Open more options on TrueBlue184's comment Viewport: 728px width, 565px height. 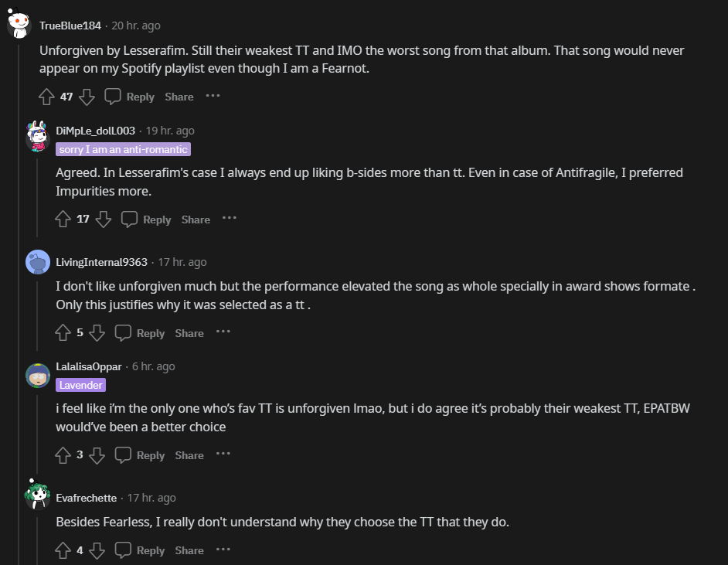click(213, 96)
